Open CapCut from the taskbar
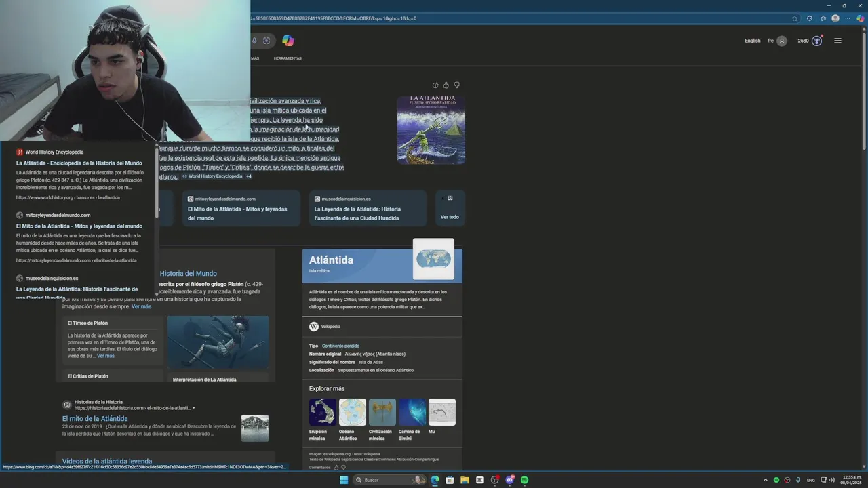The width and height of the screenshot is (868, 488). pos(479,480)
